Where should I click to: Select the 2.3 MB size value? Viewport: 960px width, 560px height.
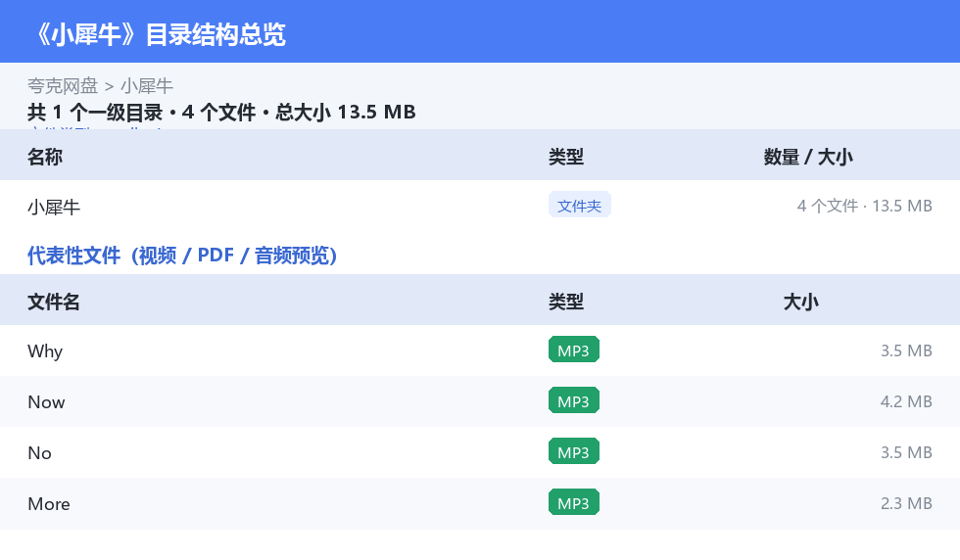(906, 503)
